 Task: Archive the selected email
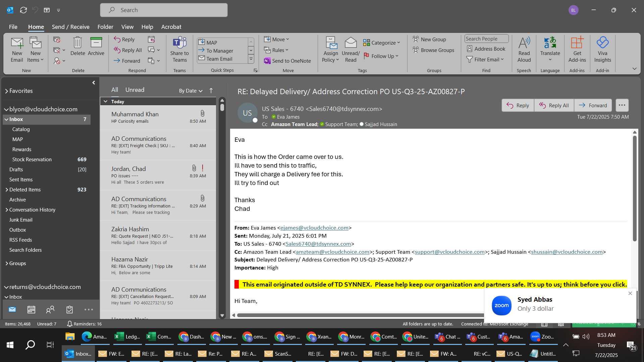96,46
